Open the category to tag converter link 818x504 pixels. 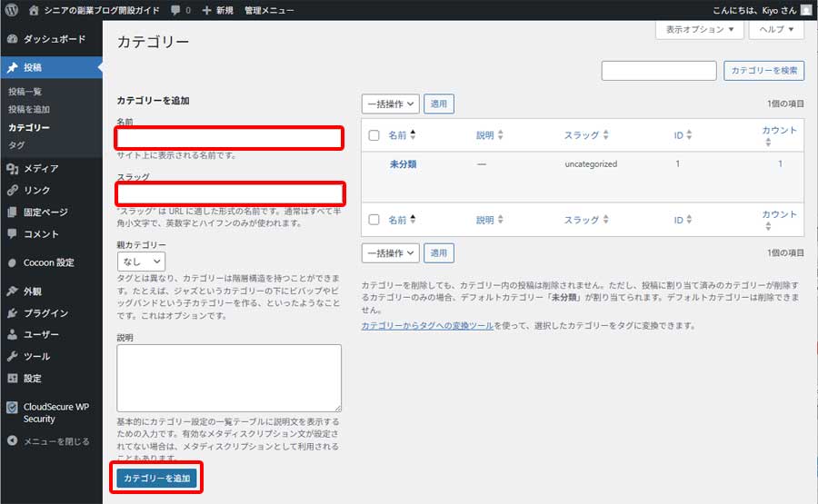click(x=427, y=325)
